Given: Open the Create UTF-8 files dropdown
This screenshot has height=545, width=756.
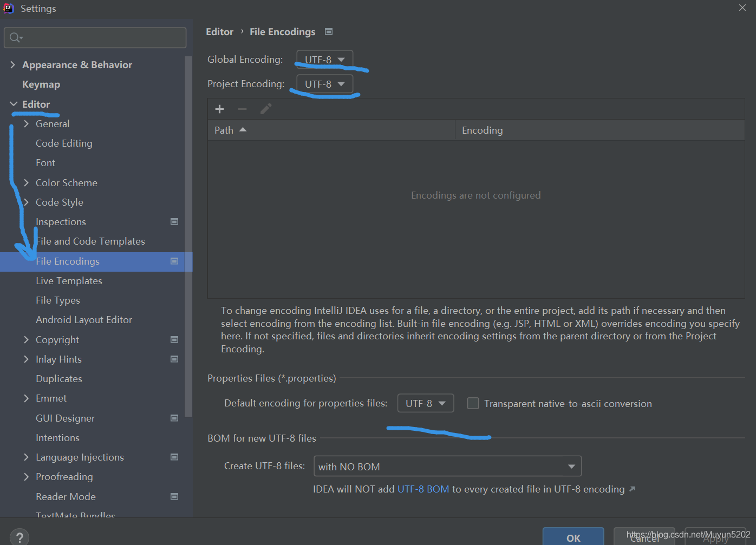Looking at the screenshot, I should click(x=448, y=466).
